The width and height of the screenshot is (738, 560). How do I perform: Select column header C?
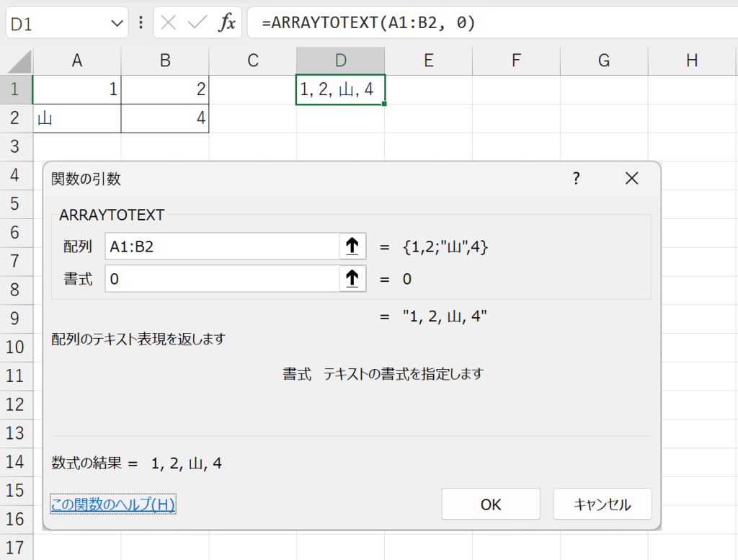click(x=252, y=61)
